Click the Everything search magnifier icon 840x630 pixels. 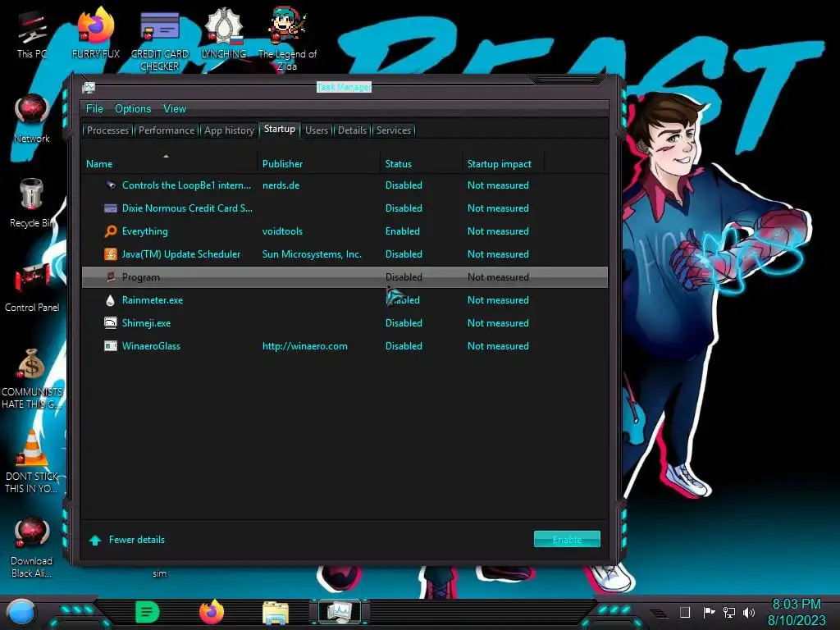coord(111,231)
